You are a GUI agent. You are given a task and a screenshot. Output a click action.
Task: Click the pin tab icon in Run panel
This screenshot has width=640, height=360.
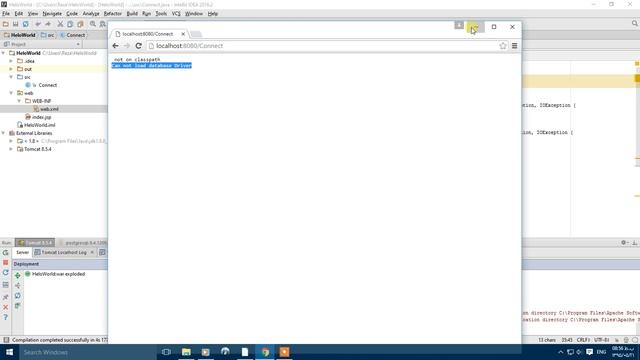pos(6,297)
